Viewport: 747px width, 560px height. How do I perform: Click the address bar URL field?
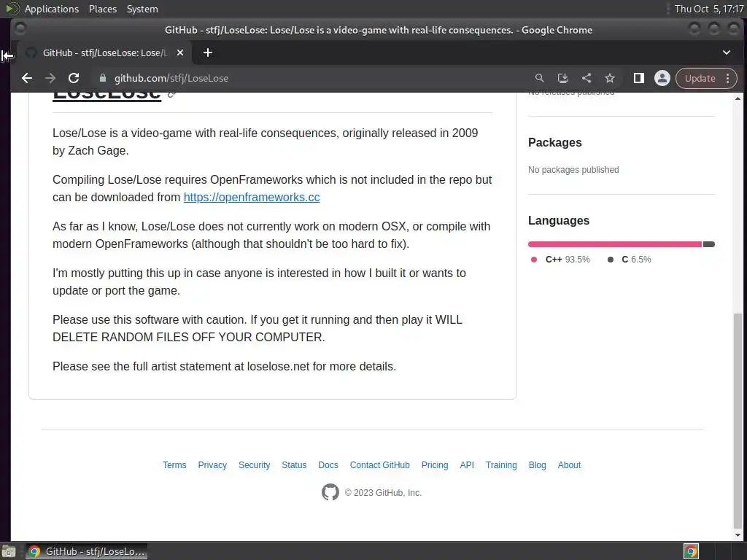[x=314, y=78]
